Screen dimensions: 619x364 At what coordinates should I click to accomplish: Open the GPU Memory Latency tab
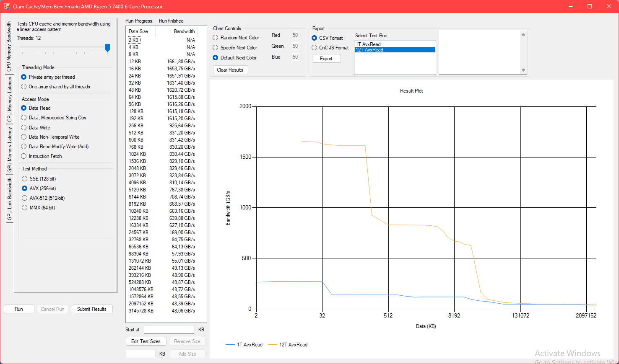9,150
